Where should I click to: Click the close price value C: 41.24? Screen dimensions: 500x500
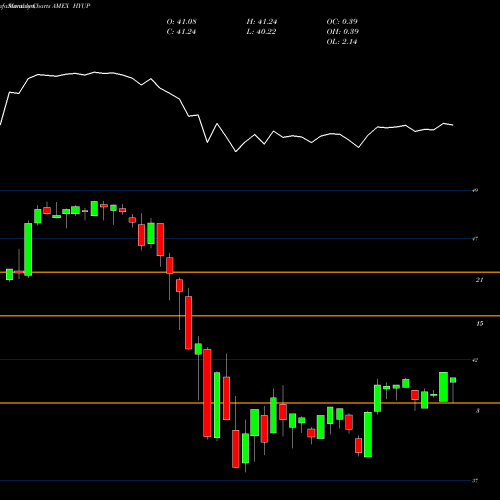click(x=181, y=32)
